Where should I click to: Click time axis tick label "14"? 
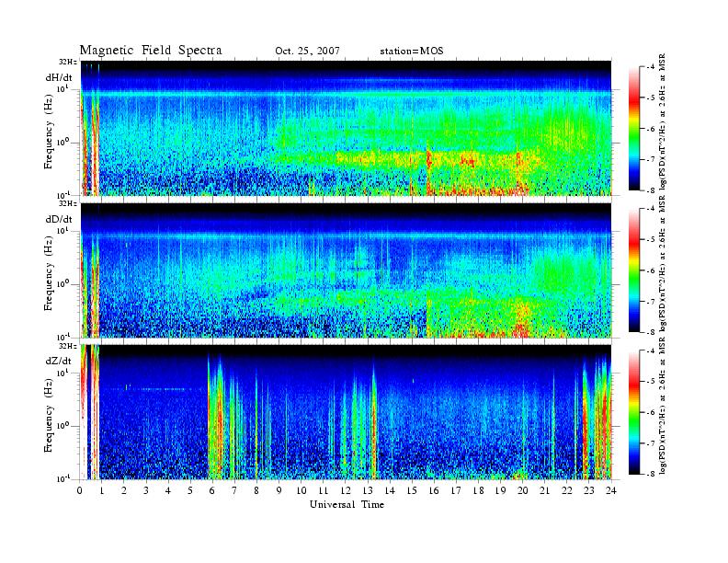click(x=390, y=491)
